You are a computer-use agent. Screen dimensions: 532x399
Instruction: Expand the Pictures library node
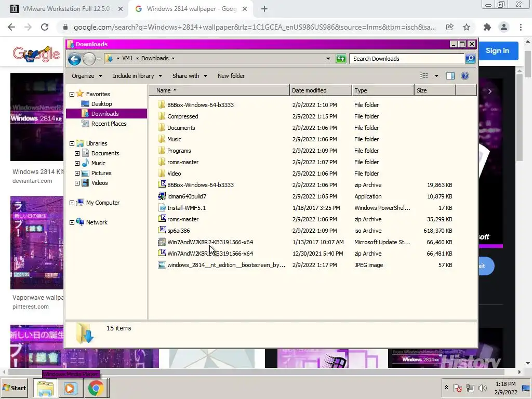coord(77,173)
